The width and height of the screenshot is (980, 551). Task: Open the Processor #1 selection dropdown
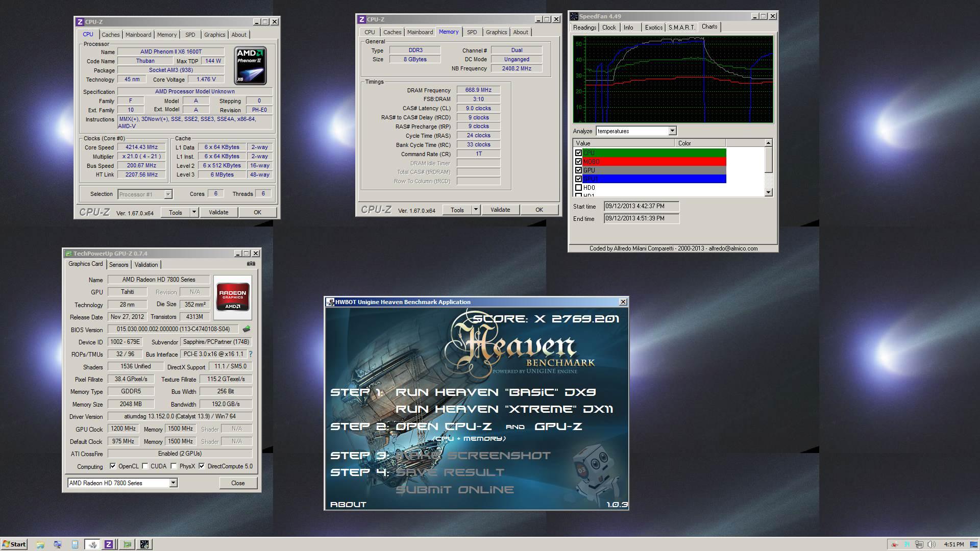[168, 194]
